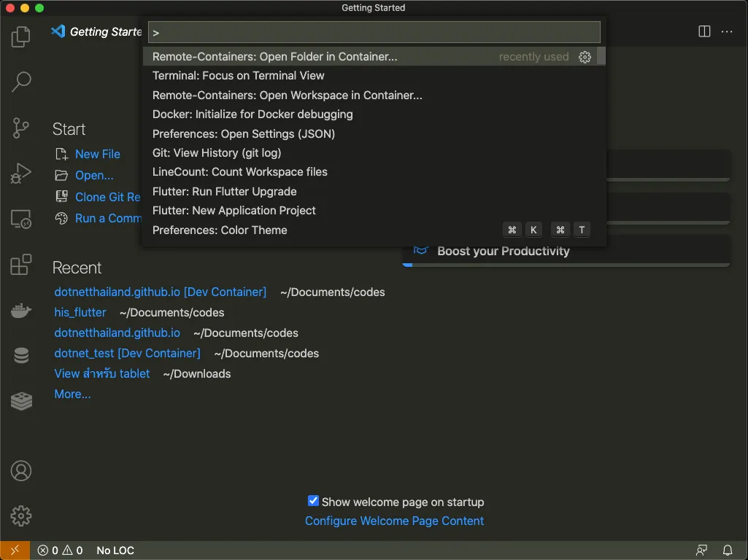Configure keybinding gear for Open Folder in Container
This screenshot has height=560, width=748.
(x=585, y=57)
